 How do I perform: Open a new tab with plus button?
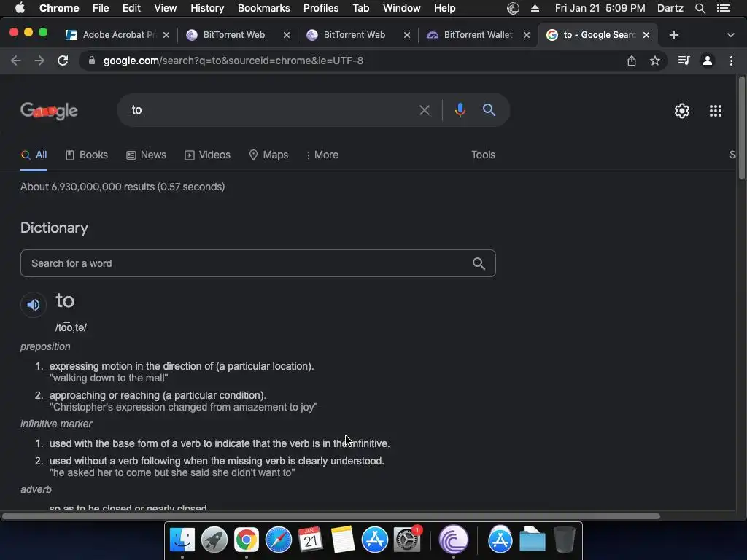click(673, 35)
